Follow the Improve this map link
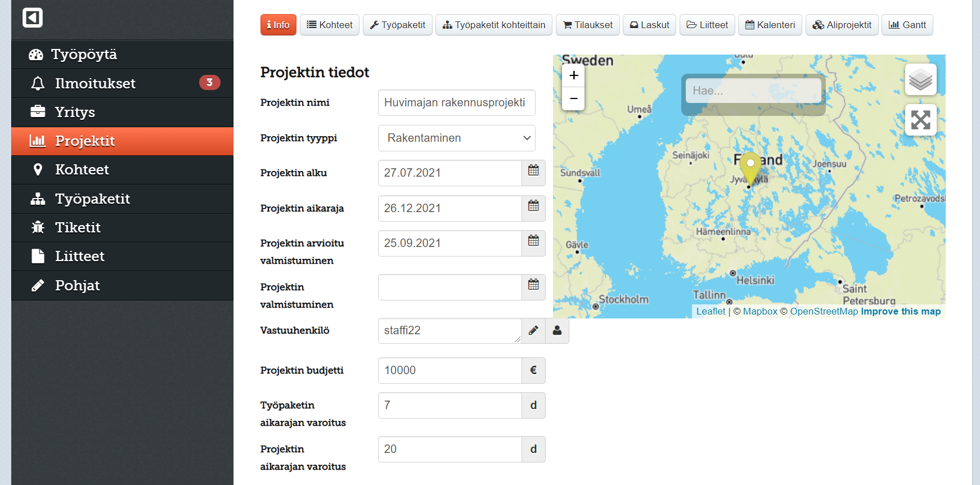This screenshot has width=980, height=485. click(x=900, y=311)
